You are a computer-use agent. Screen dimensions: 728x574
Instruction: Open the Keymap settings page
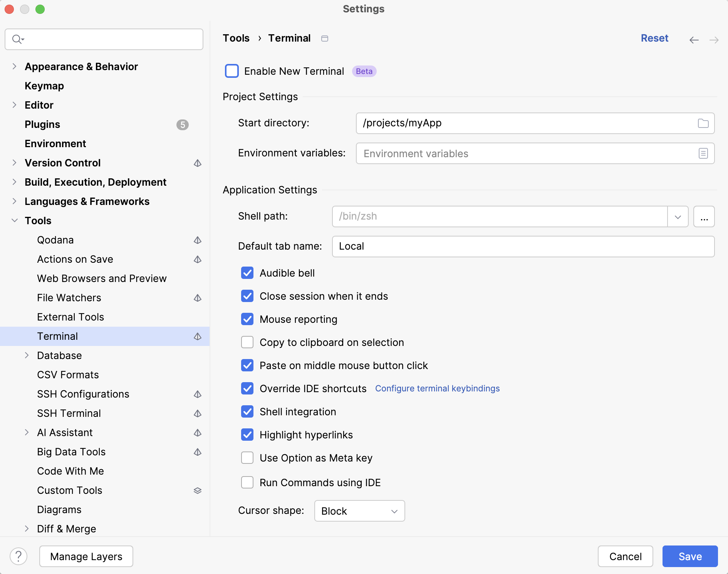(44, 86)
